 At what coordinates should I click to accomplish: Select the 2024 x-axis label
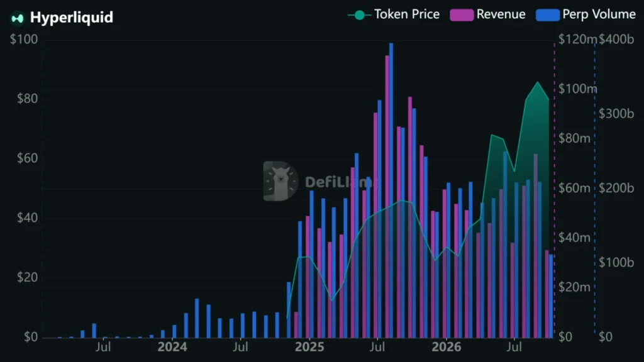pos(172,347)
